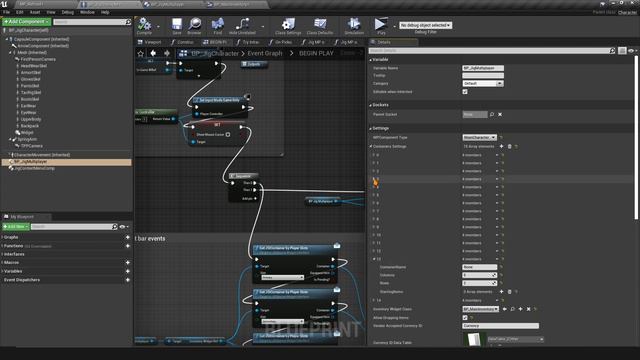Click Event Graph in the breadcrumb
Viewport: 640px width, 360px height.
(x=264, y=53)
